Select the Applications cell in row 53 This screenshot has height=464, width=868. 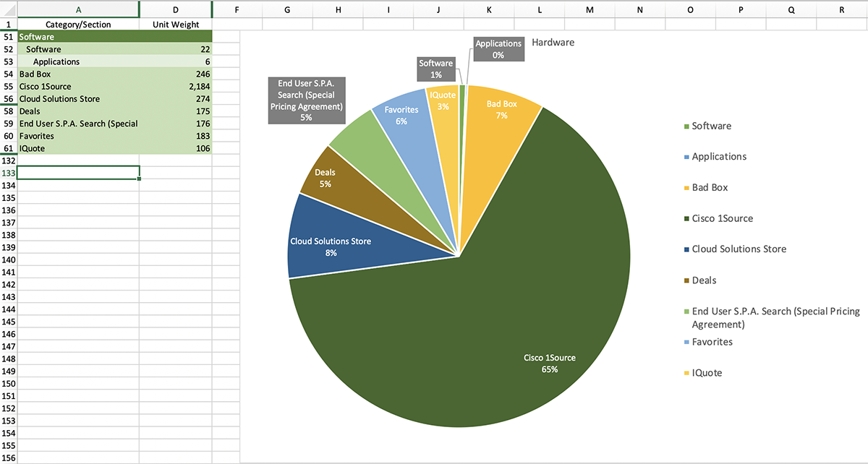pyautogui.click(x=78, y=62)
